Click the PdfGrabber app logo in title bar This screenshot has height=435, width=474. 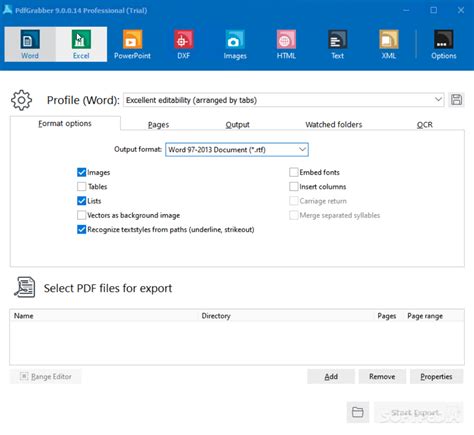pos(7,10)
